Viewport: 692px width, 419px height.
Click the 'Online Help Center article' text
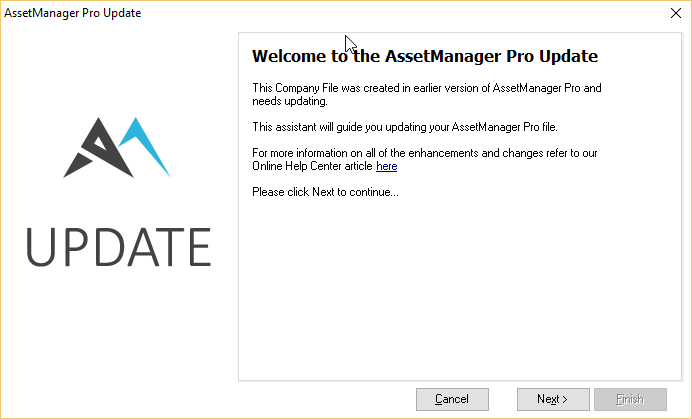(312, 166)
